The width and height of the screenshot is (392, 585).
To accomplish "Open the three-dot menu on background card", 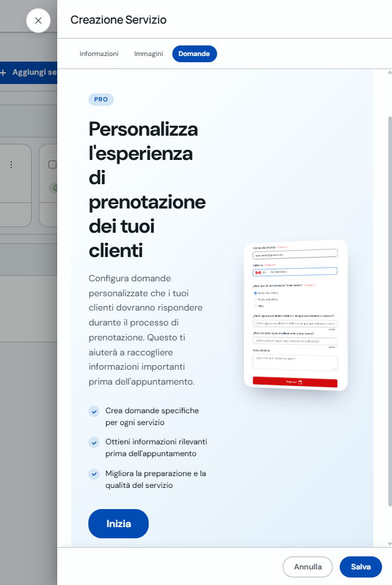I will coord(11,164).
